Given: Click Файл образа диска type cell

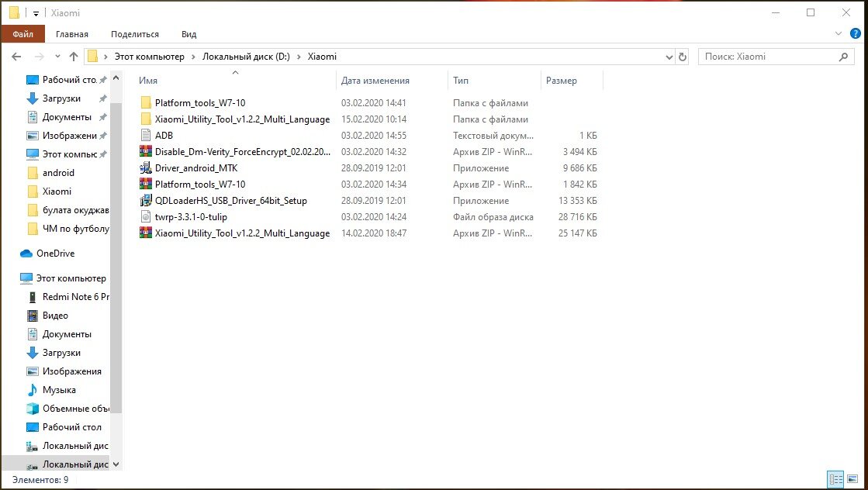Looking at the screenshot, I should tap(493, 217).
